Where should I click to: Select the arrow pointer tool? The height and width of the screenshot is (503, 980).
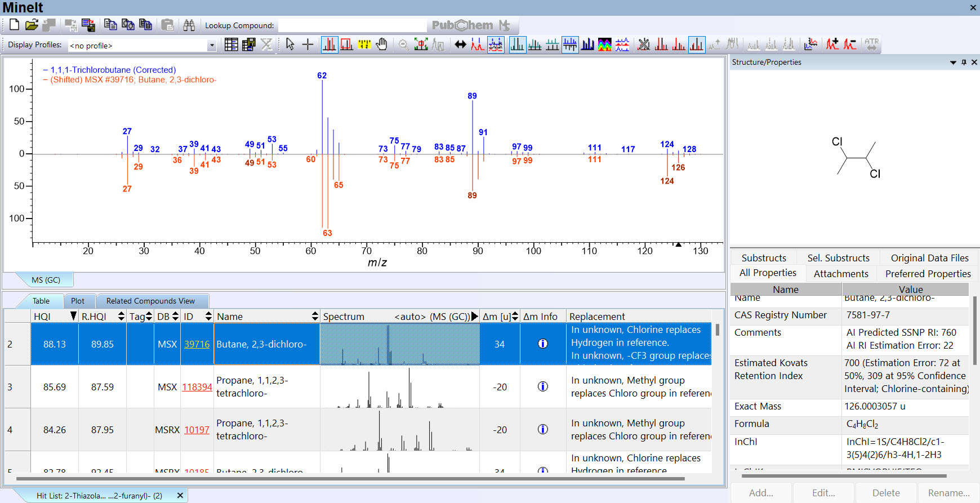290,44
